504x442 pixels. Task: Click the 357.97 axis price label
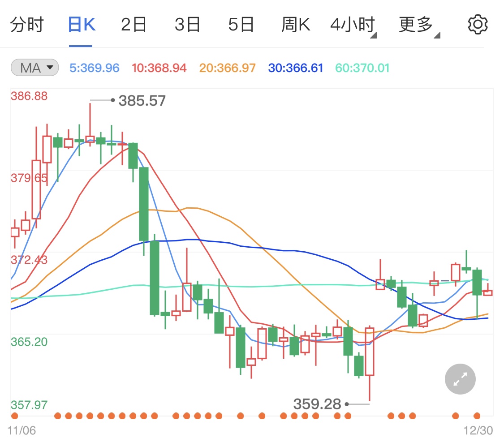coord(29,405)
